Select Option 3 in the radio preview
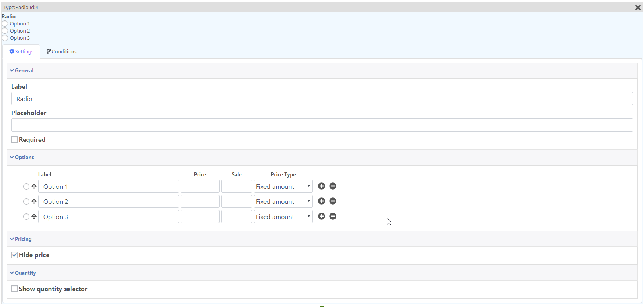 5,38
